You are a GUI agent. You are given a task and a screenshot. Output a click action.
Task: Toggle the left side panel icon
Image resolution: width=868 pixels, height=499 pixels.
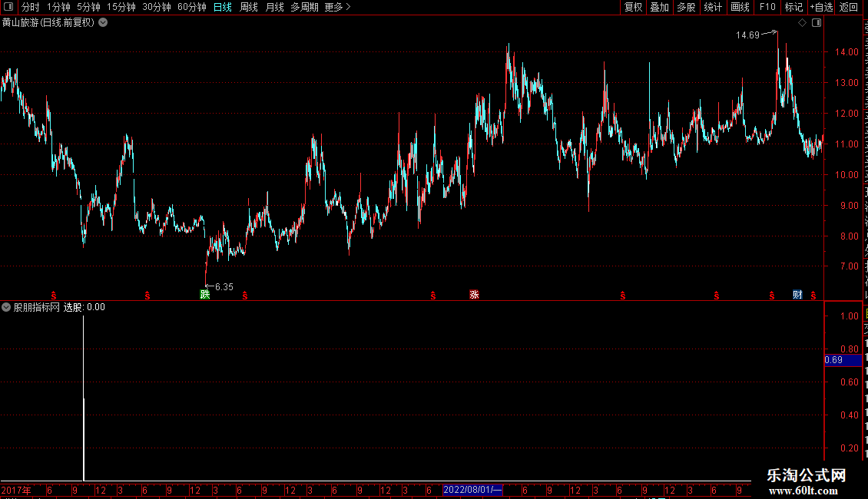coord(8,7)
